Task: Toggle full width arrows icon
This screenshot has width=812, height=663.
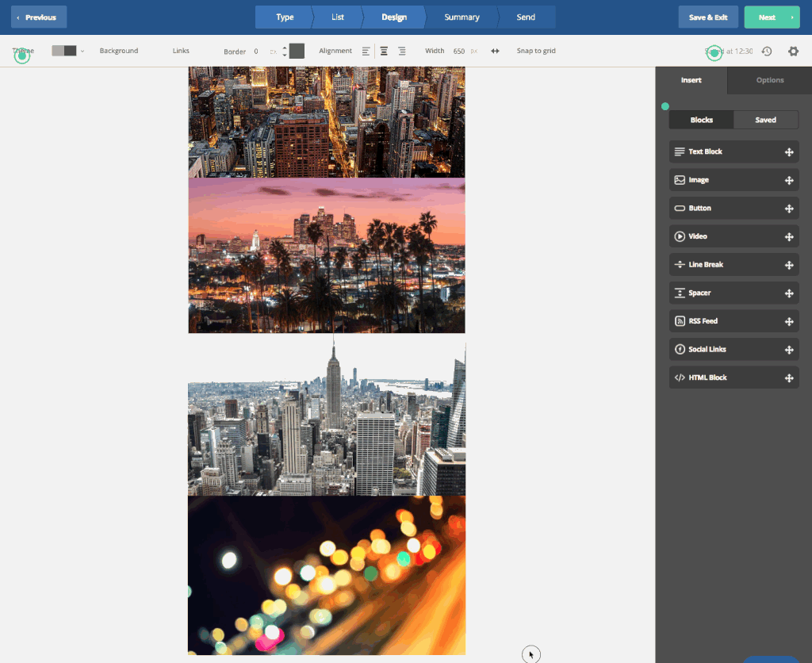Action: pyautogui.click(x=495, y=51)
